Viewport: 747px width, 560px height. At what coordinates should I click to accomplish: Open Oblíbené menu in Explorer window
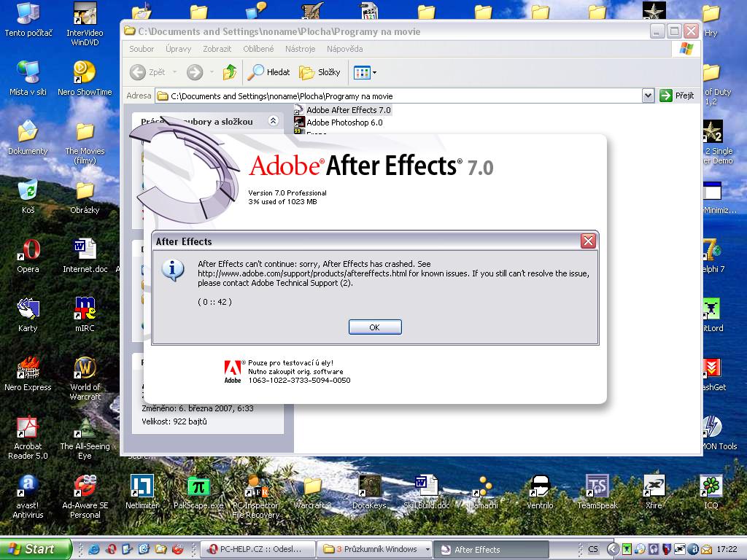[258, 49]
